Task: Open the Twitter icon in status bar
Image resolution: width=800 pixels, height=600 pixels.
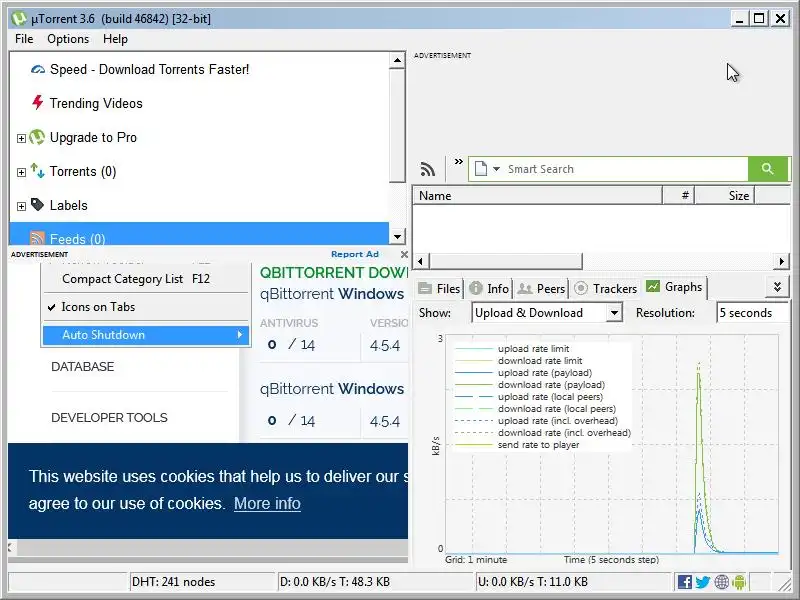Action: 703,582
